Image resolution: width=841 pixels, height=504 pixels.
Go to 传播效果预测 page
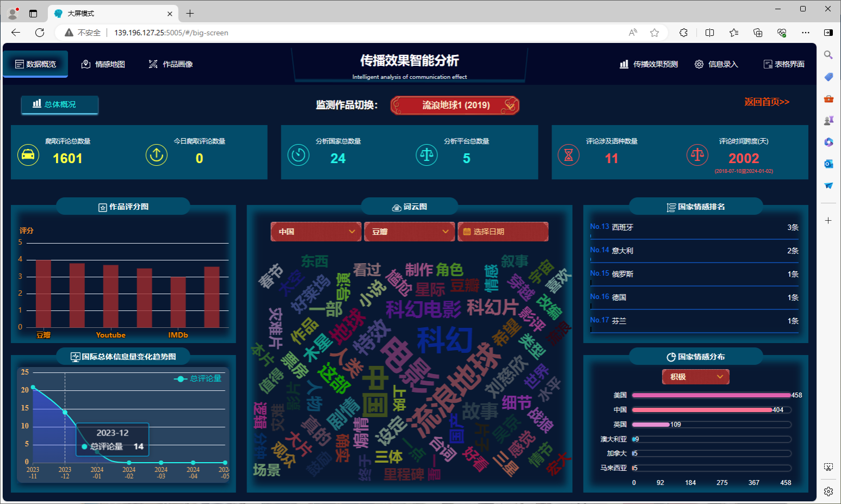coord(649,64)
